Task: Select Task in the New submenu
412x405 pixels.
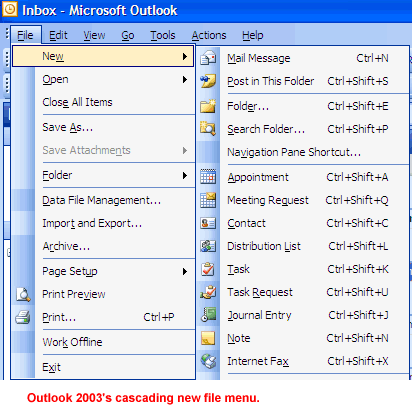Action: (x=303, y=269)
